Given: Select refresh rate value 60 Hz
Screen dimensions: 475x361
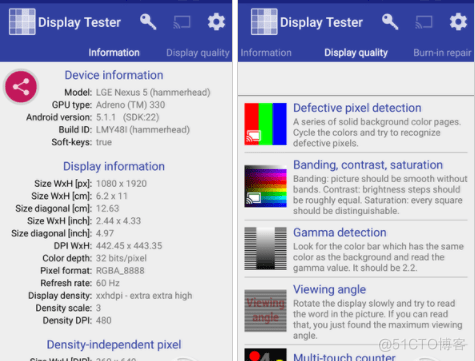Looking at the screenshot, I should coord(107,283).
